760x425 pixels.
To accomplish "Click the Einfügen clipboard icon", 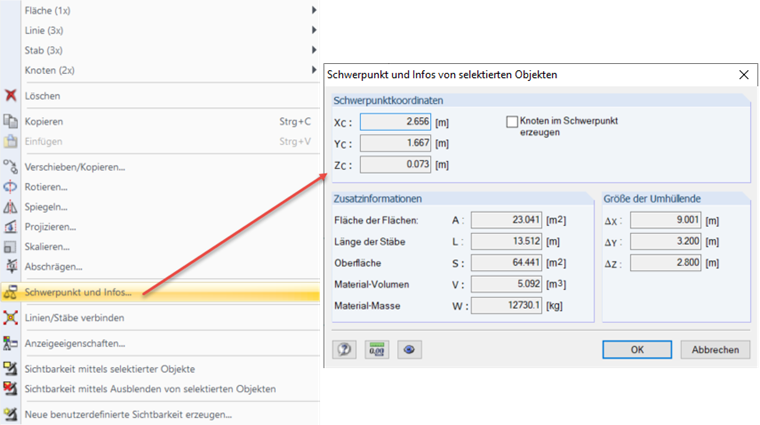I will click(x=10, y=141).
